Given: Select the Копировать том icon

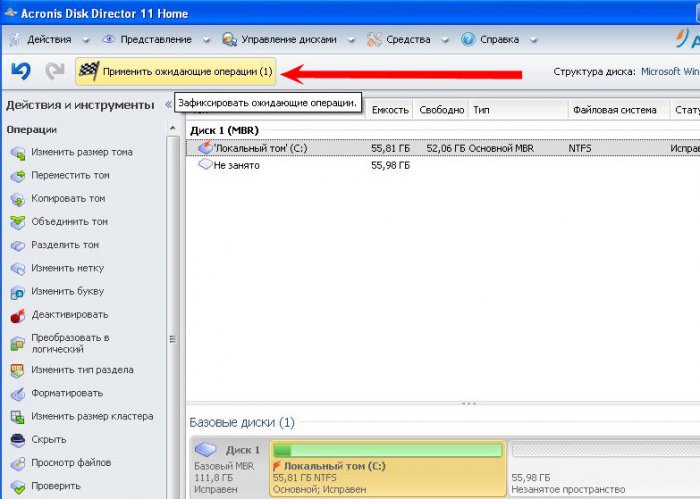Looking at the screenshot, I should pyautogui.click(x=17, y=199).
